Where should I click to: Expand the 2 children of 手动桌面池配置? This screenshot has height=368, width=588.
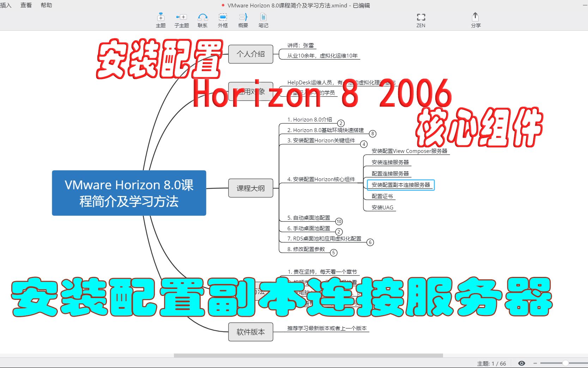[339, 232]
